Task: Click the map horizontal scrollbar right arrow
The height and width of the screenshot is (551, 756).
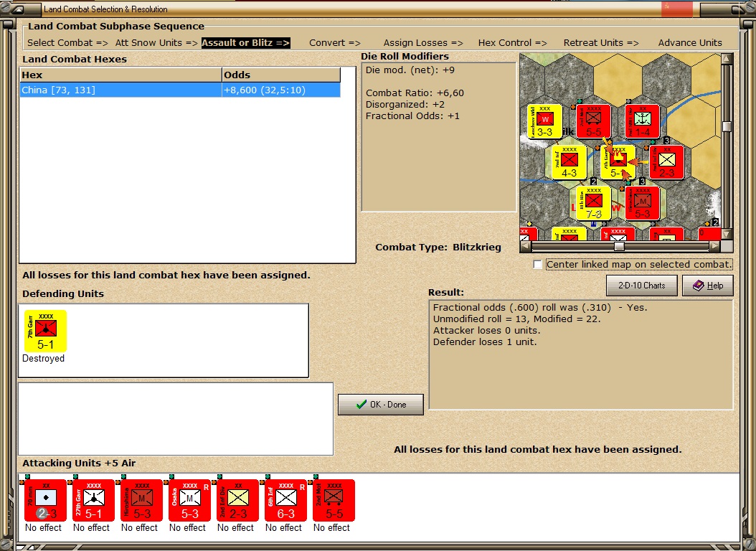Action: point(714,246)
